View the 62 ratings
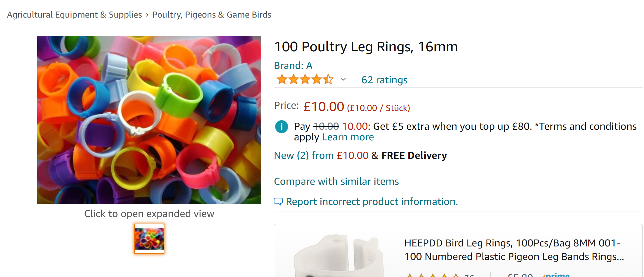Image resolution: width=644 pixels, height=277 pixels. coord(384,80)
